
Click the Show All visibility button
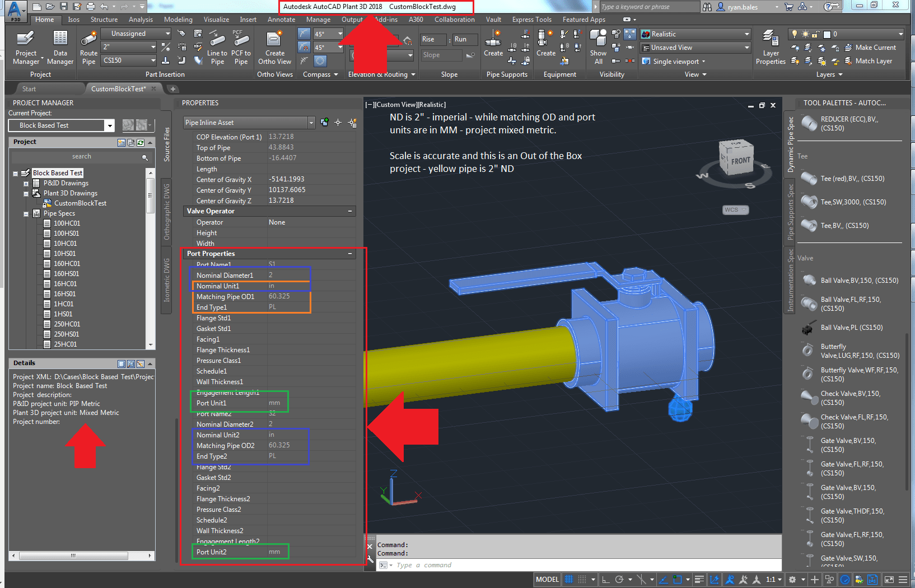[598, 47]
